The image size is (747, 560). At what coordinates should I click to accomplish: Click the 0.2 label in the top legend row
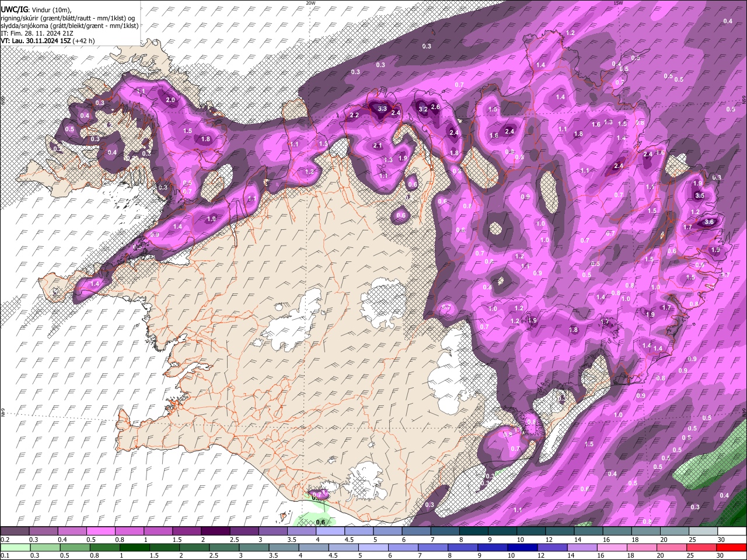pyautogui.click(x=4, y=540)
